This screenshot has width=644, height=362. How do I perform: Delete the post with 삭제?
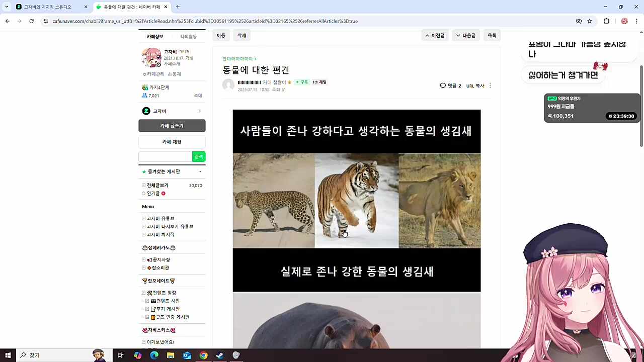(x=242, y=36)
